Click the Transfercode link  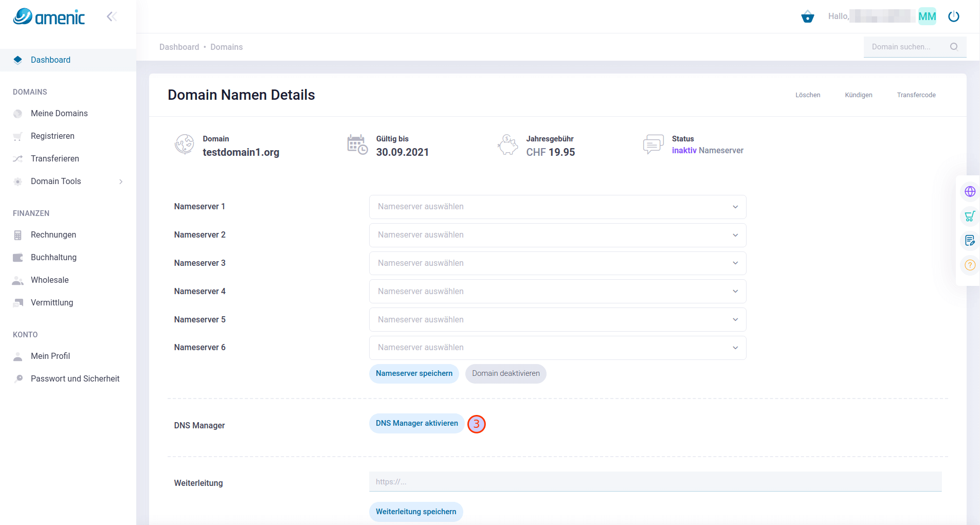coord(916,95)
